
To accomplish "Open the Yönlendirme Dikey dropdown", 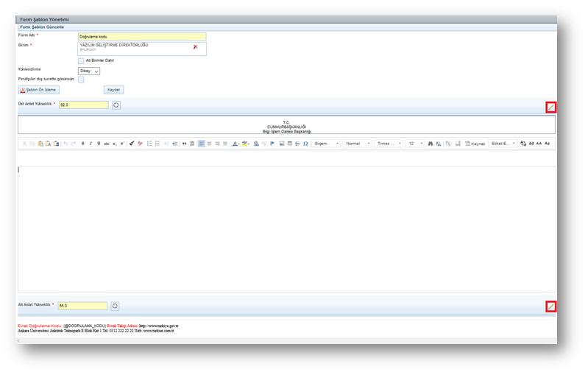I will point(89,71).
